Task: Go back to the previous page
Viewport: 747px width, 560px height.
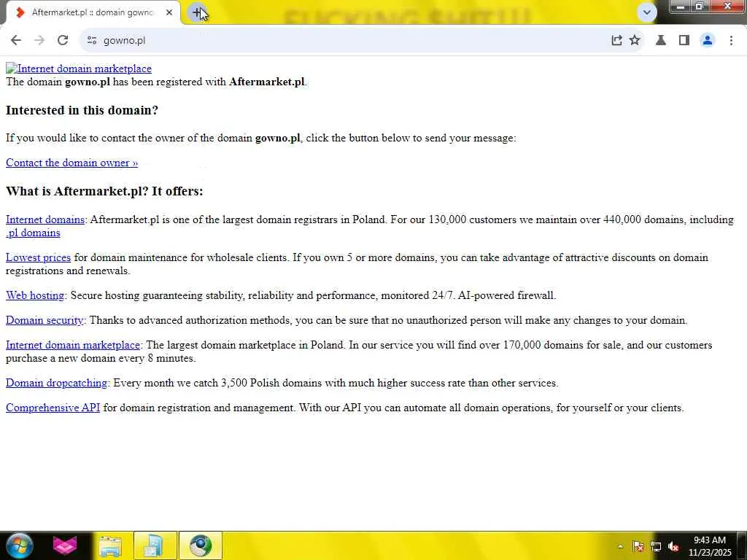Action: point(16,41)
